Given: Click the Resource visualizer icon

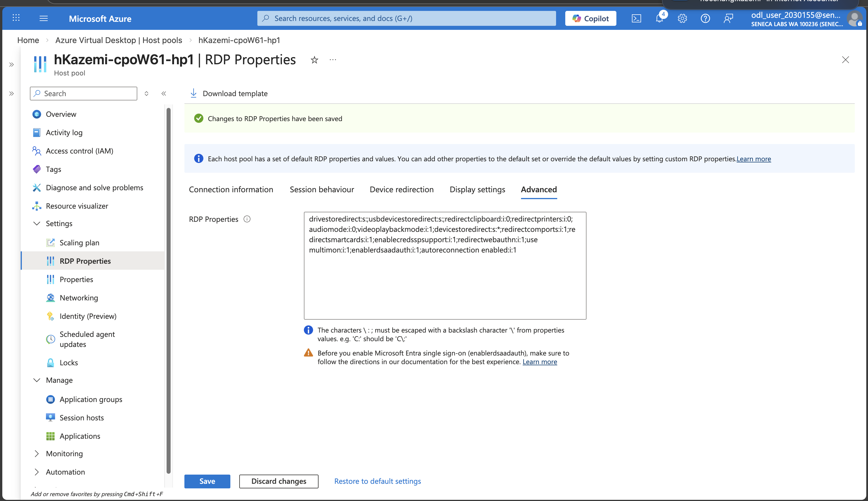Looking at the screenshot, I should pos(36,206).
